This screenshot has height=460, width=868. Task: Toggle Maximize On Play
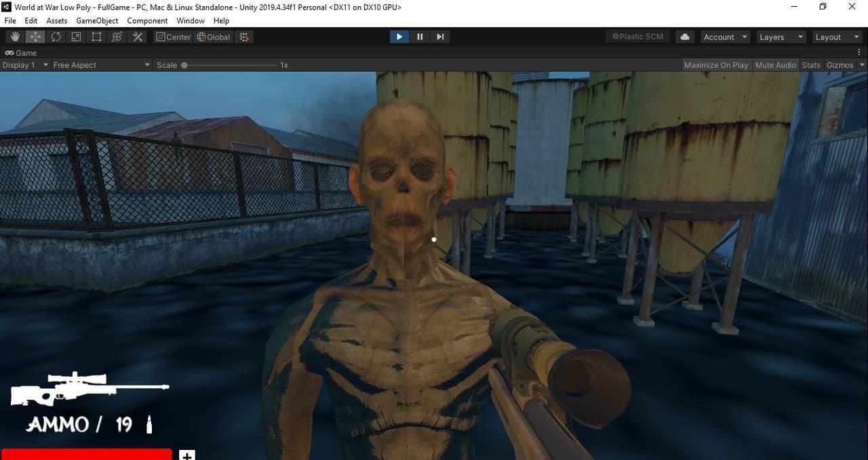(715, 65)
